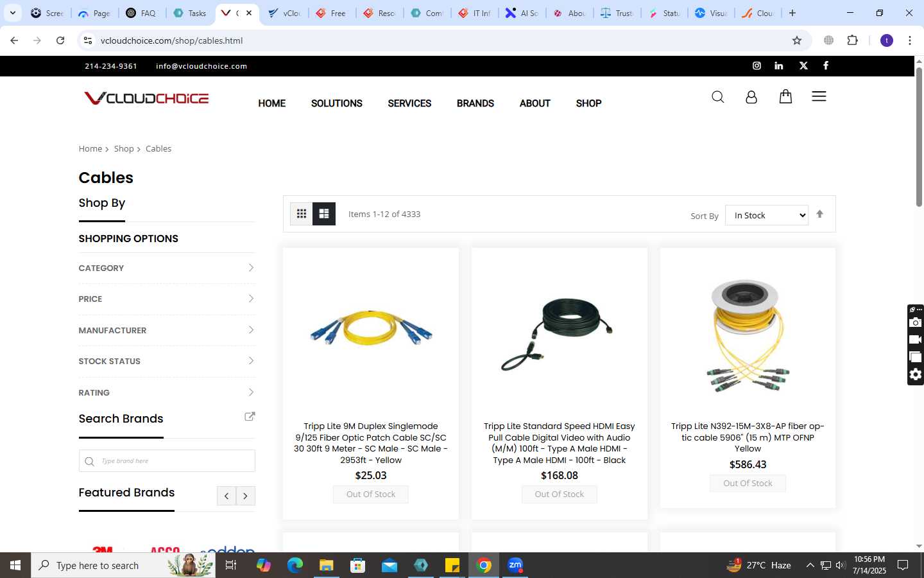Open the Sort By In Stock dropdown
The width and height of the screenshot is (924, 578).
767,215
